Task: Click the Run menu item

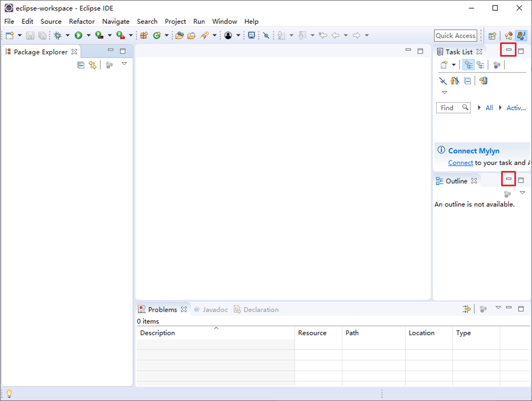Action: tap(199, 21)
